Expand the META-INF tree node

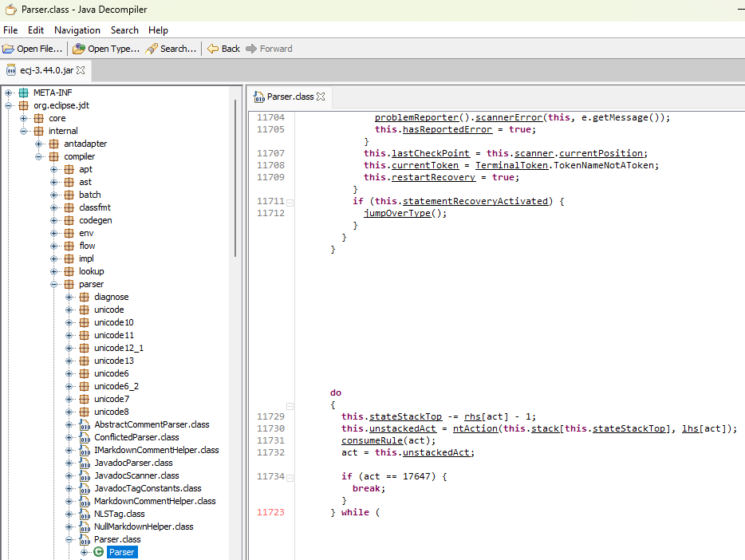click(x=9, y=93)
